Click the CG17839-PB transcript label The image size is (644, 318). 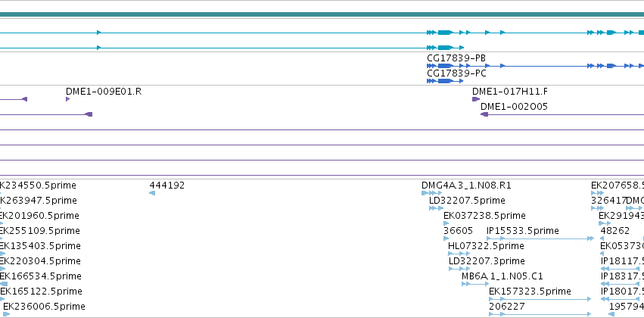coord(456,58)
